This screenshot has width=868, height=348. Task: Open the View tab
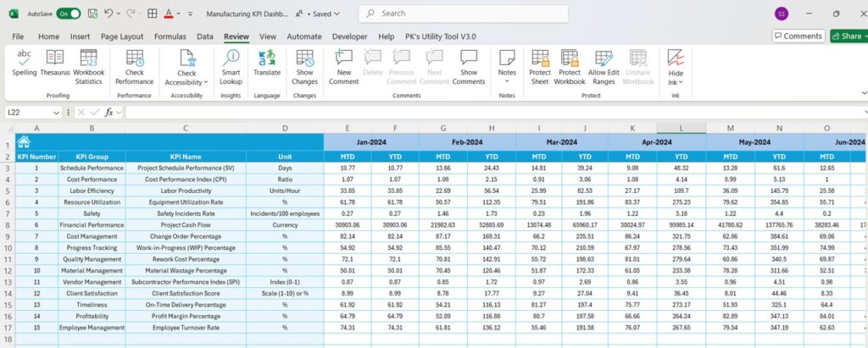coord(268,36)
